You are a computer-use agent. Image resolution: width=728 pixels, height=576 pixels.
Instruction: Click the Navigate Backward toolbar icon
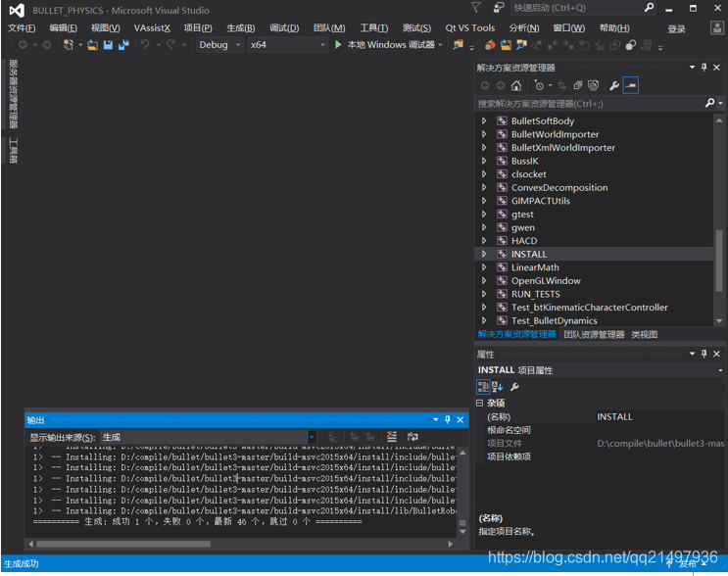pyautogui.click(x=23, y=44)
